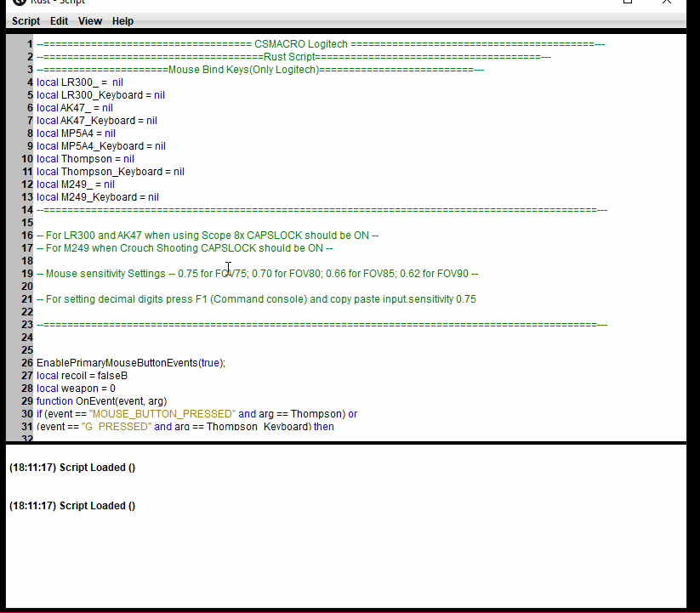Click line number 25 in the gutter
Image resolution: width=700 pixels, height=613 pixels.
[x=27, y=350]
